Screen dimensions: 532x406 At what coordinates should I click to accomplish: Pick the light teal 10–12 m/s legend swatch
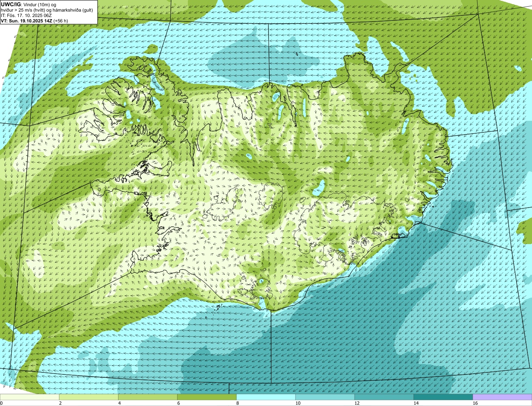[x=325, y=397]
